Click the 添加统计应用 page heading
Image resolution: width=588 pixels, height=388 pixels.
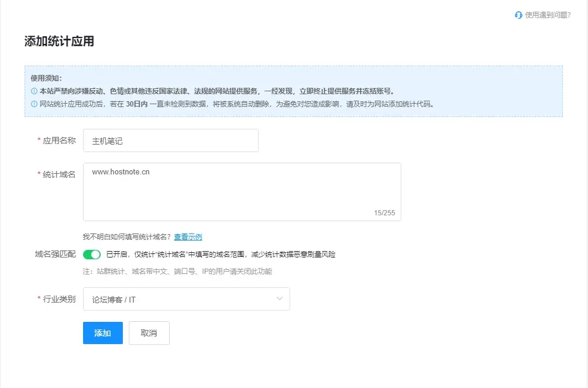point(59,42)
